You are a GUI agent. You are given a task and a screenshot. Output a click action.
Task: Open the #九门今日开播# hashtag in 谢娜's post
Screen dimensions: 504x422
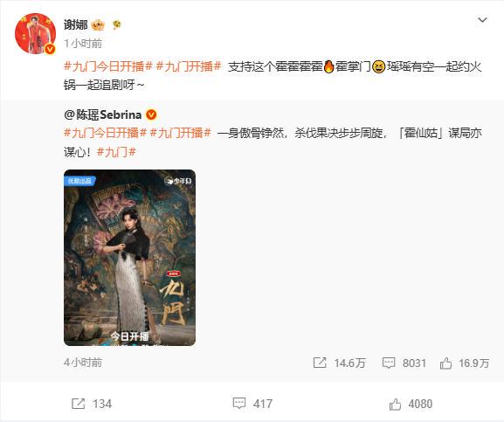click(108, 67)
